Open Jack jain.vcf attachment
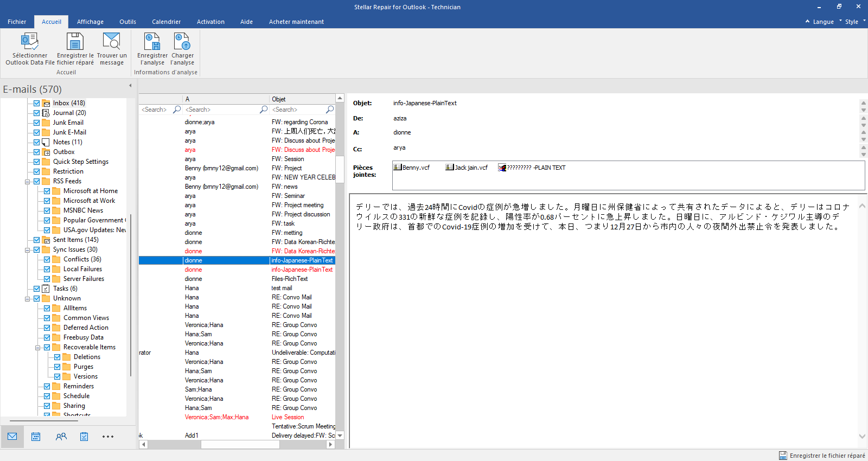This screenshot has height=461, width=868. coord(467,168)
